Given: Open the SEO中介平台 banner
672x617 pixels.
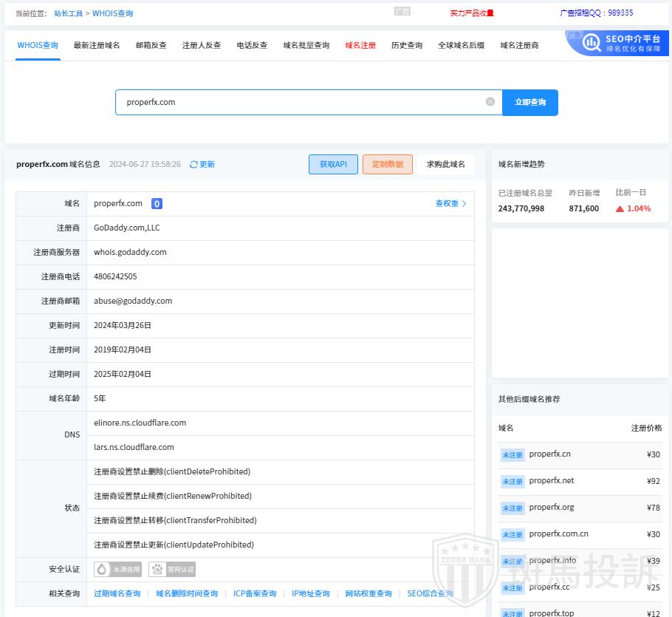Looking at the screenshot, I should pyautogui.click(x=617, y=43).
